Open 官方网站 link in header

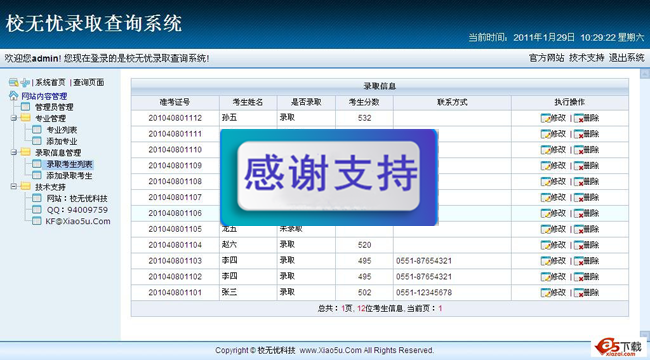pyautogui.click(x=546, y=58)
